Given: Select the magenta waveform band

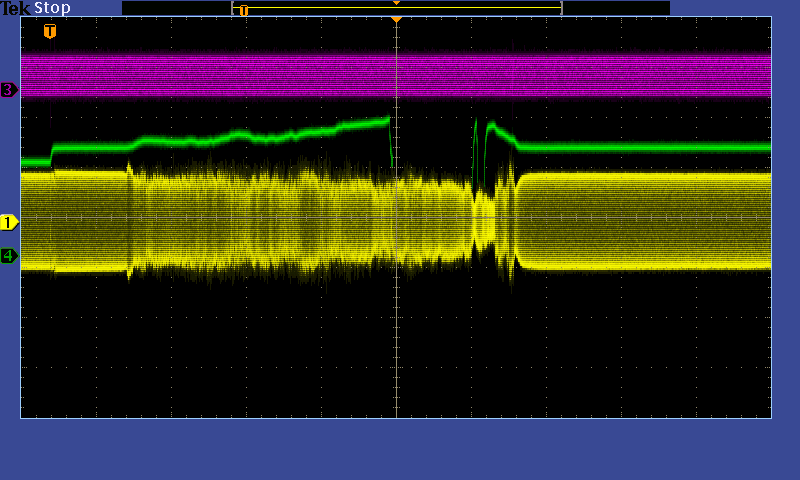Looking at the screenshot, I should tap(400, 75).
